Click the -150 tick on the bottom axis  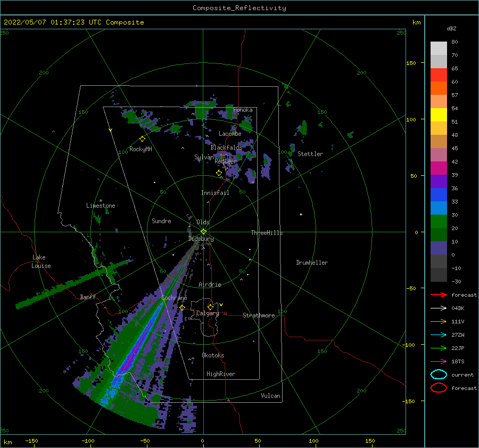[x=31, y=441]
